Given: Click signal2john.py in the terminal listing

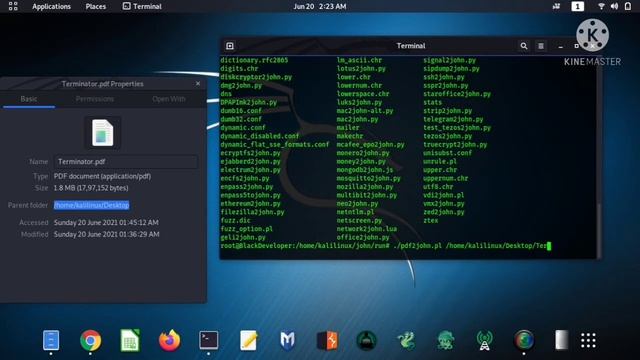Looking at the screenshot, I should click(449, 60).
